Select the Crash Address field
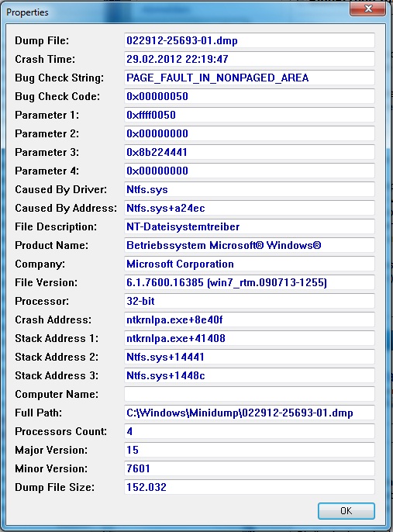This screenshot has width=393, height=532. click(x=250, y=320)
